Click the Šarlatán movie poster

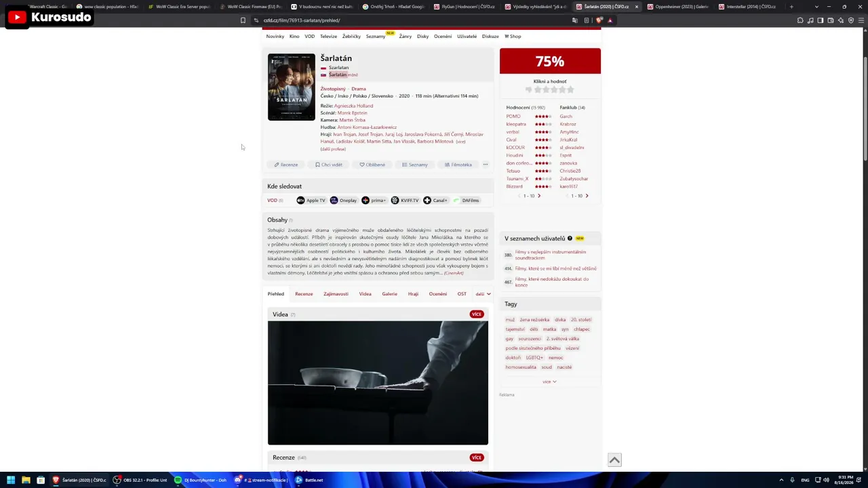292,87
